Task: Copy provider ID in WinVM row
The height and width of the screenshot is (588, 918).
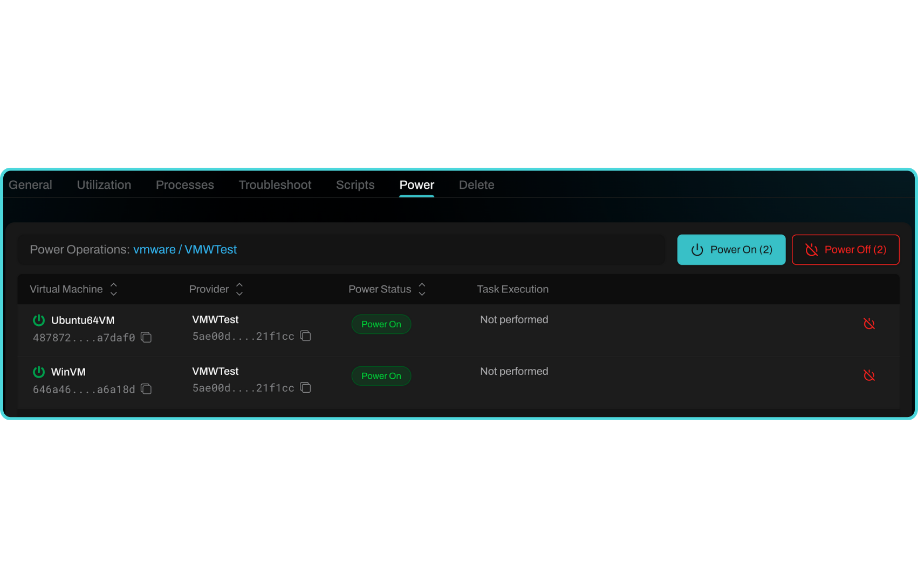Action: tap(306, 388)
